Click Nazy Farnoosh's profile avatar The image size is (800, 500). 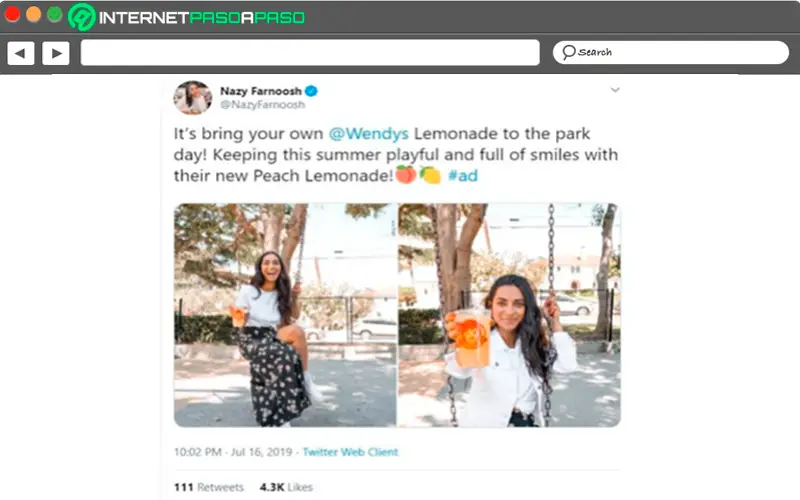(x=192, y=97)
